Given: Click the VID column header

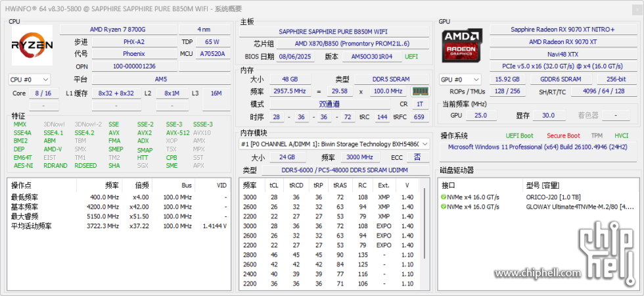Looking at the screenshot, I should 212,185.
